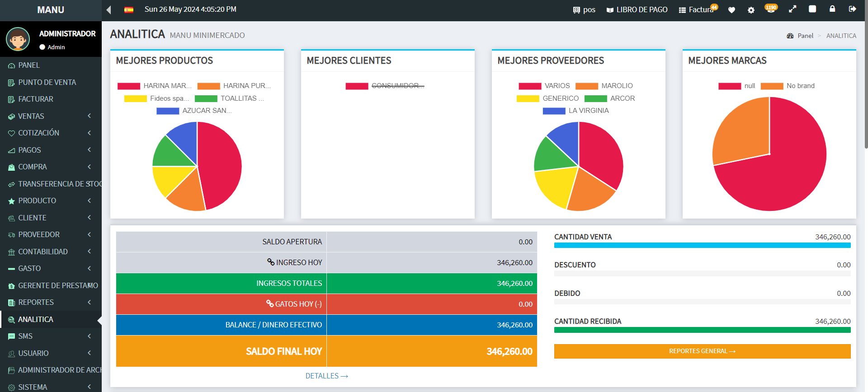The width and height of the screenshot is (868, 392).
Task: Toggle HARINA MAR... legend in Mejores Productos
Action: coord(154,86)
